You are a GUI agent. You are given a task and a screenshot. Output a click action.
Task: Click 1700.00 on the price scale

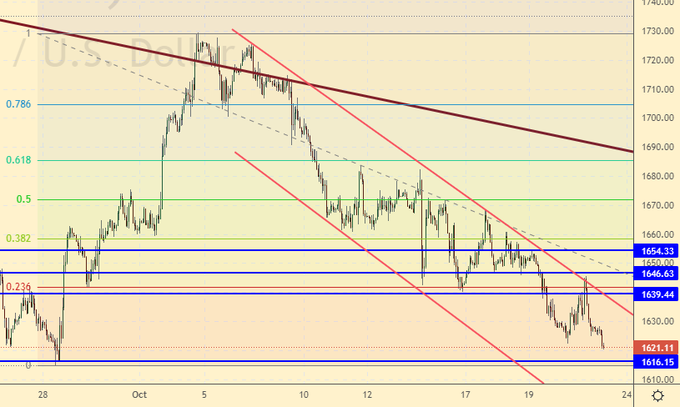pos(656,118)
